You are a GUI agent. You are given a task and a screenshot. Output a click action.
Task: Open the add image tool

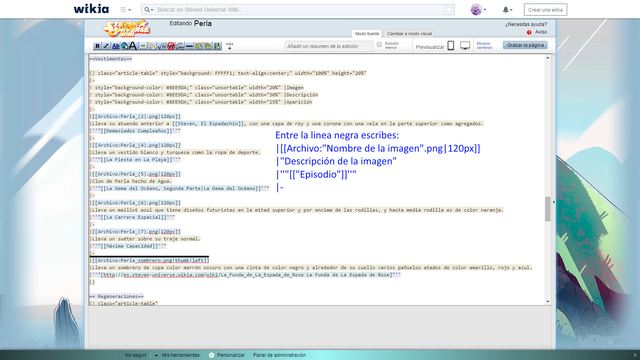[199, 46]
